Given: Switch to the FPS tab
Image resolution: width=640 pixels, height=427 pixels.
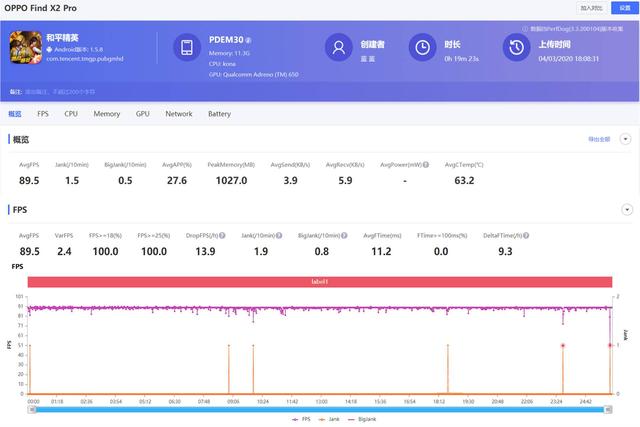Looking at the screenshot, I should [43, 114].
